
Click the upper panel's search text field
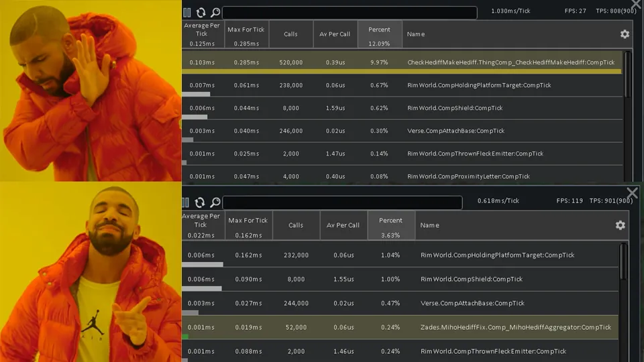[349, 13]
